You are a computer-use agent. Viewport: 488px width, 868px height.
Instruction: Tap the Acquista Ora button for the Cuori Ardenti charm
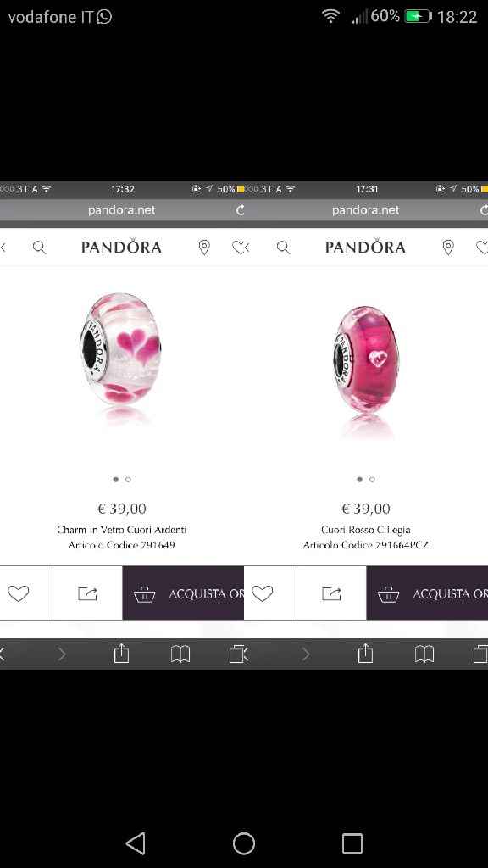[x=183, y=593]
